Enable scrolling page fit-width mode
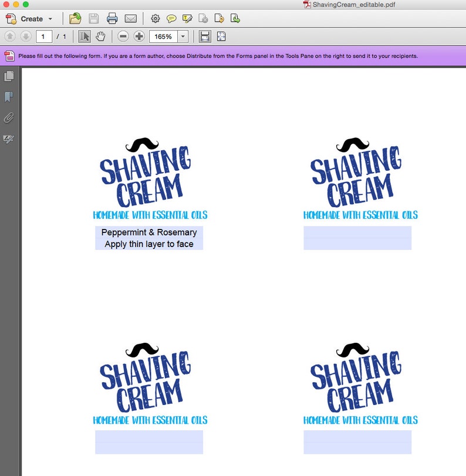This screenshot has width=466, height=476. tap(205, 36)
